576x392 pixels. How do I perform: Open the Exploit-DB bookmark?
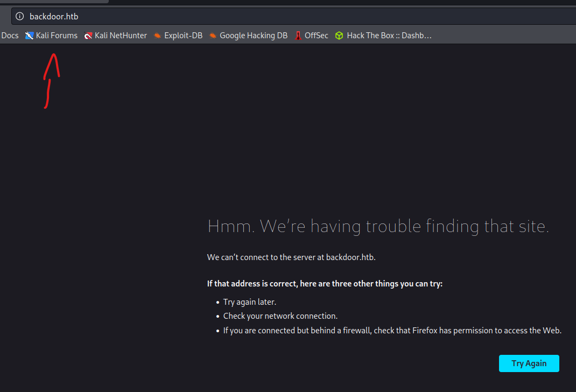point(178,35)
